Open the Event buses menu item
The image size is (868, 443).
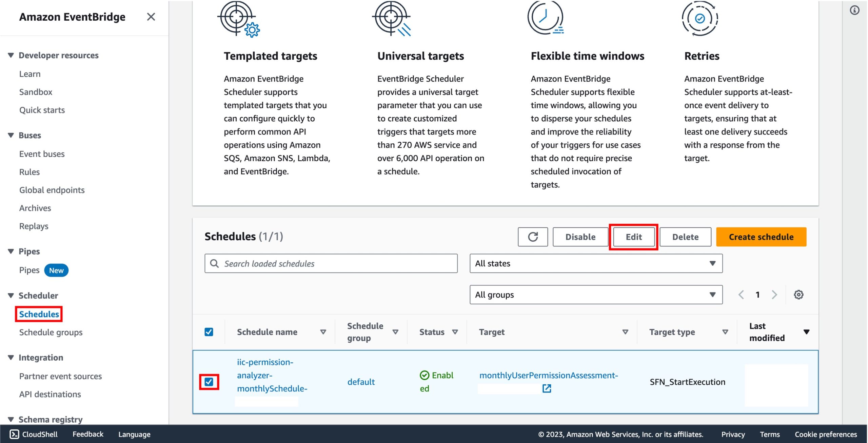42,153
